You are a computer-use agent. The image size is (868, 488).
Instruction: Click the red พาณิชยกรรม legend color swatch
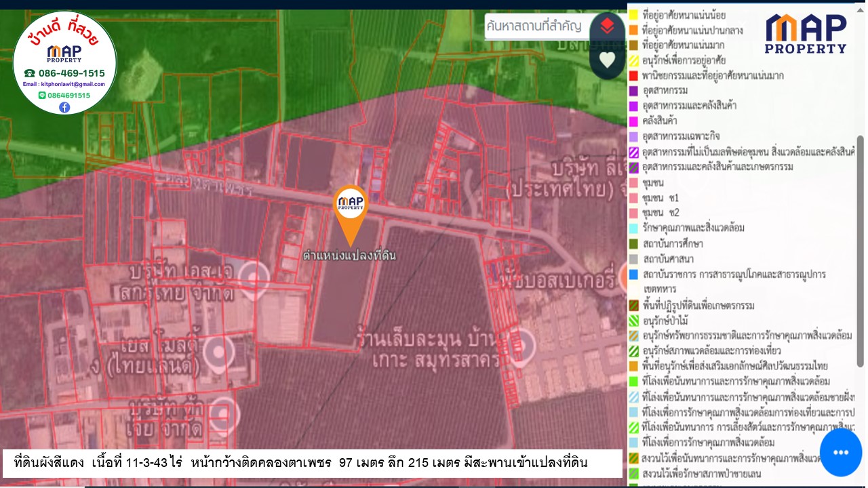[x=633, y=76]
